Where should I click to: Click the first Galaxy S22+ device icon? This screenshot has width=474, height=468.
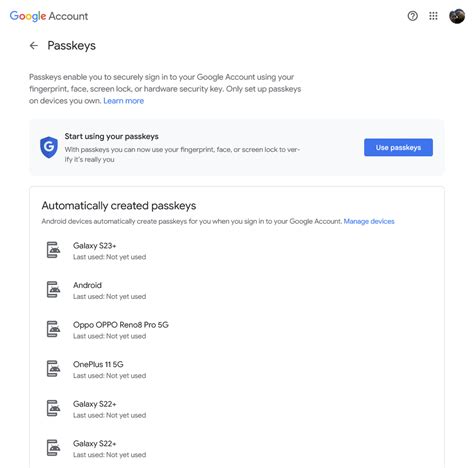click(x=53, y=408)
